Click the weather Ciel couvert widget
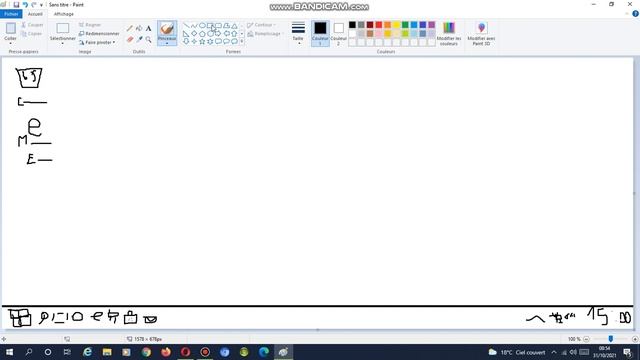 (517, 352)
